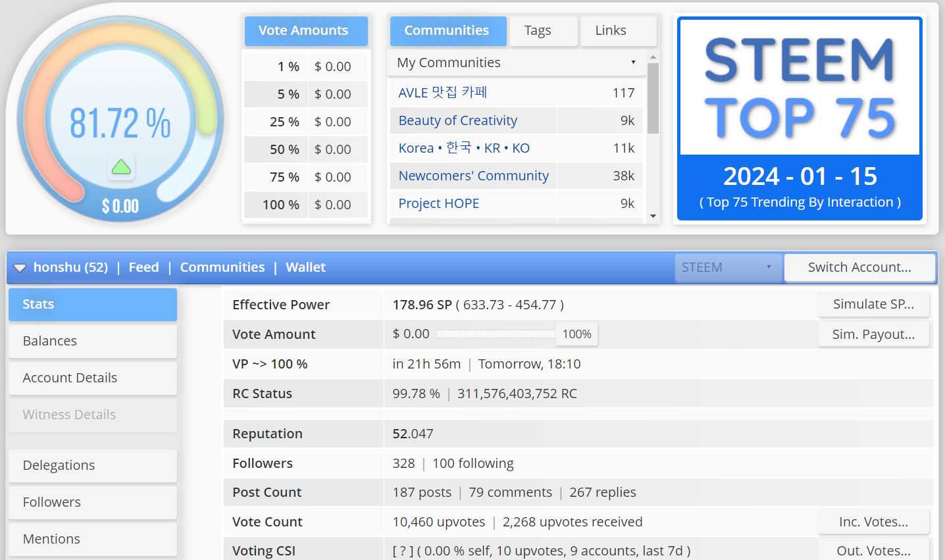Click the Vote Amount weight slider track
The height and width of the screenshot is (560, 945).
[x=496, y=334]
